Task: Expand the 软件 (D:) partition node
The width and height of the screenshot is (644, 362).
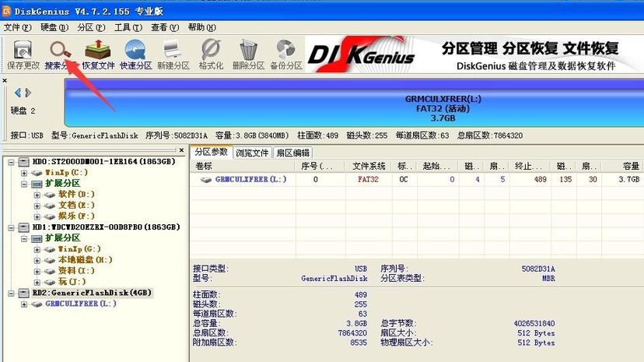Action: [37, 195]
